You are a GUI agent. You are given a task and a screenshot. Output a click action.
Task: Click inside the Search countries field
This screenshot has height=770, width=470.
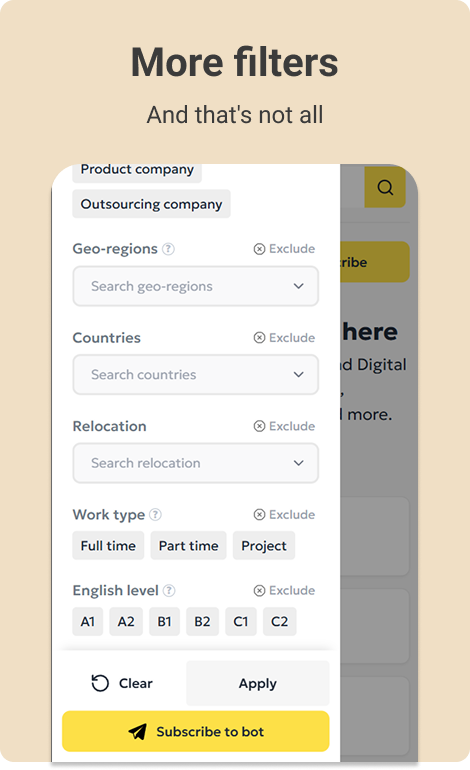pyautogui.click(x=195, y=375)
